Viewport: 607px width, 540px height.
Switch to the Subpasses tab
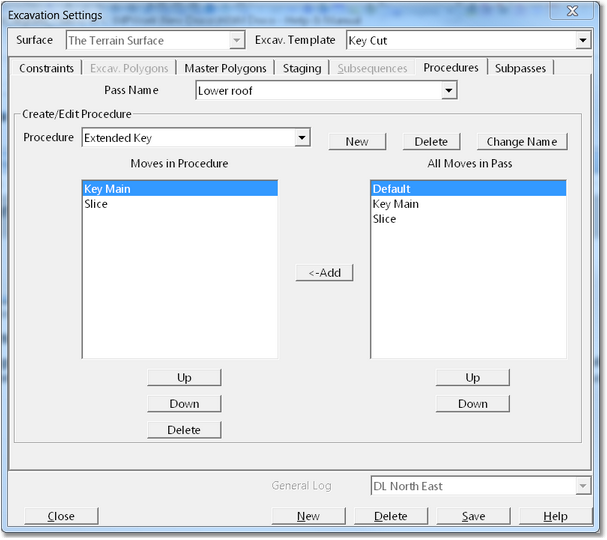tap(520, 68)
